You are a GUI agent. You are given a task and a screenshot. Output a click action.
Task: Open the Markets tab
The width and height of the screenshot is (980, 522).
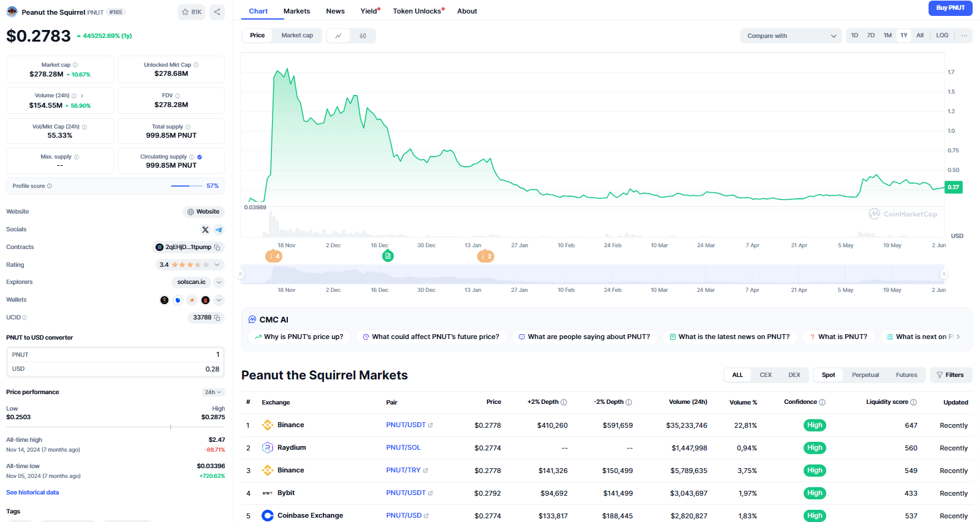[297, 11]
